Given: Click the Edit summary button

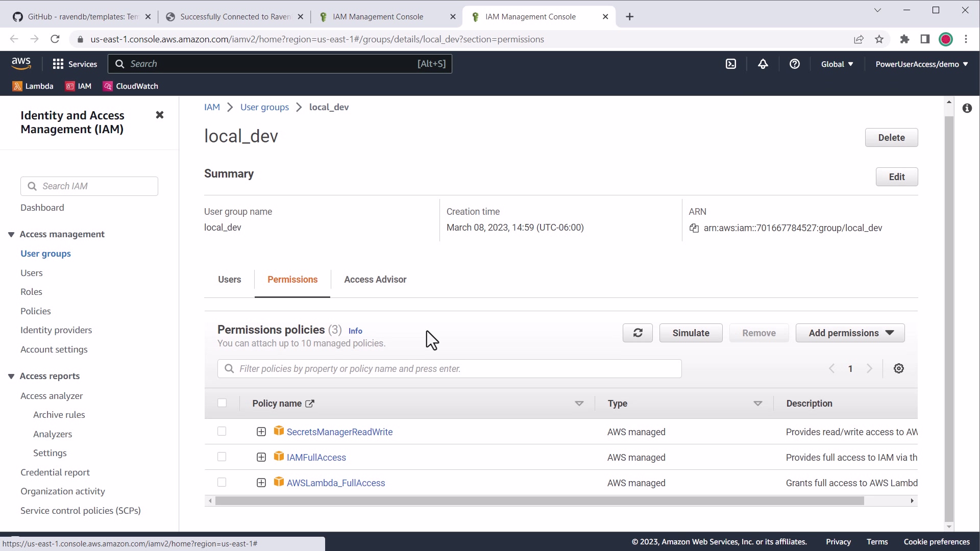Looking at the screenshot, I should pos(897,177).
